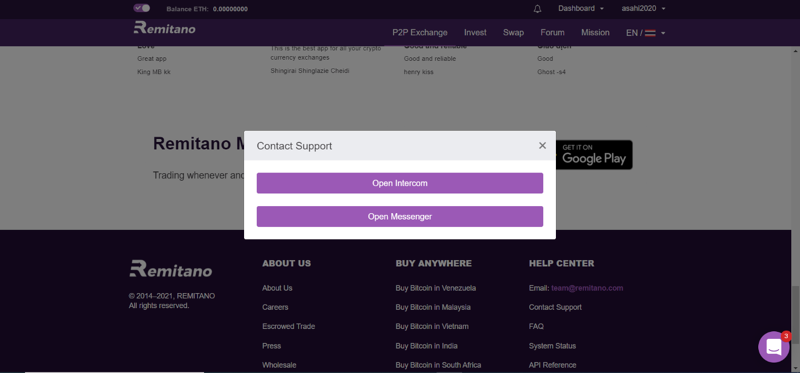Click reviewer name Shingirai Shinglazie Cheidi
800x373 pixels.
point(310,71)
